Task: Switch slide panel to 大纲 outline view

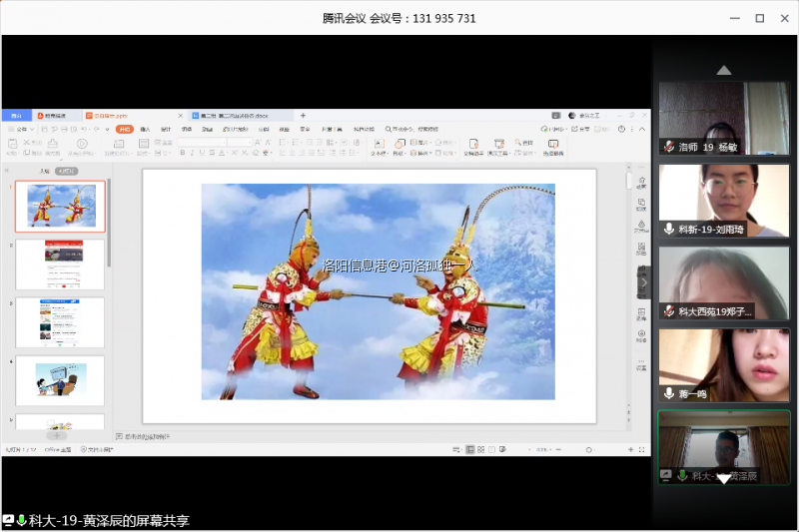Action: click(44, 171)
